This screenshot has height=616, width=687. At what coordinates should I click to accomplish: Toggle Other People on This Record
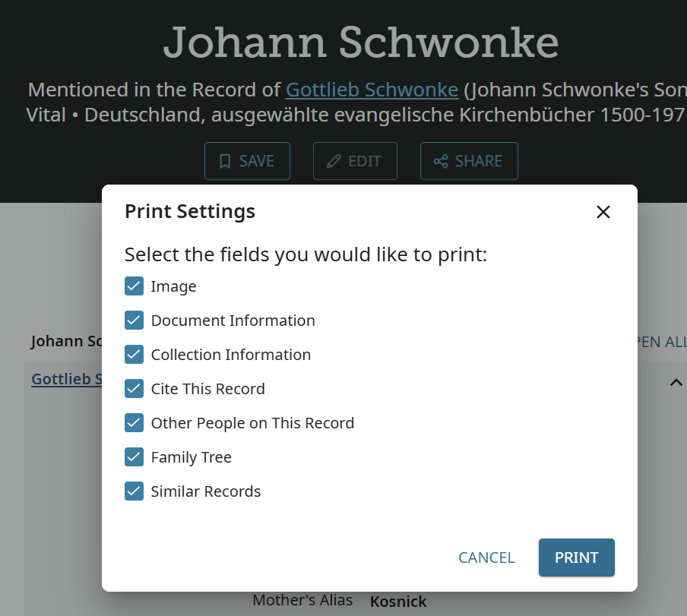[x=134, y=423]
